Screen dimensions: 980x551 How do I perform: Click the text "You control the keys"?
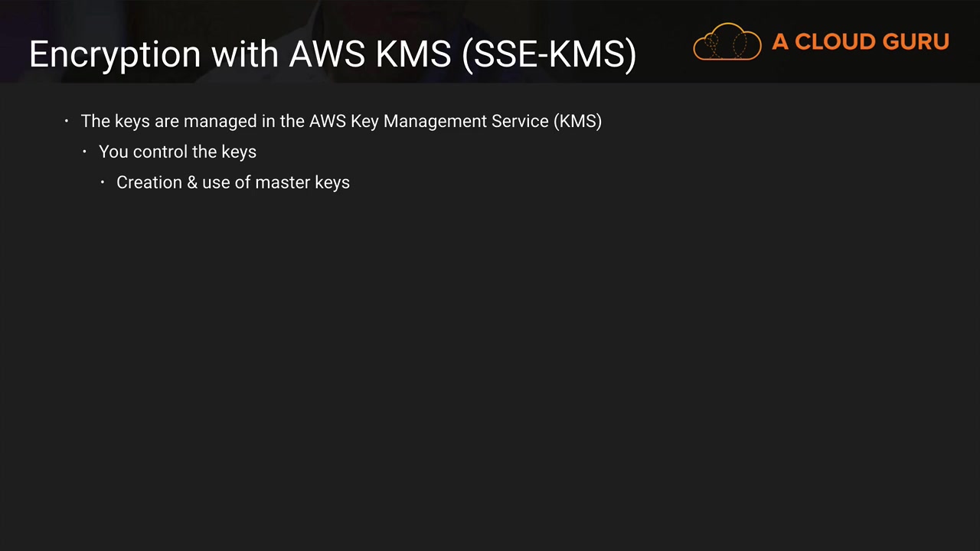(177, 152)
